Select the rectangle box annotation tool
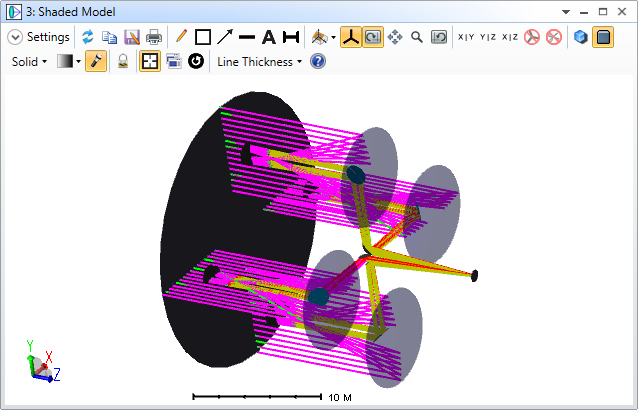Image resolution: width=638 pixels, height=410 pixels. tap(203, 37)
